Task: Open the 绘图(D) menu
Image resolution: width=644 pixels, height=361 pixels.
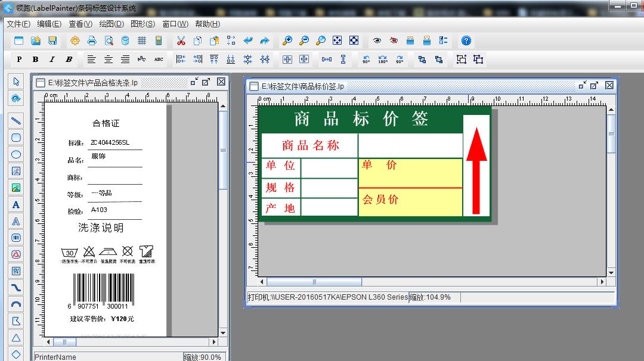Action: (x=112, y=24)
